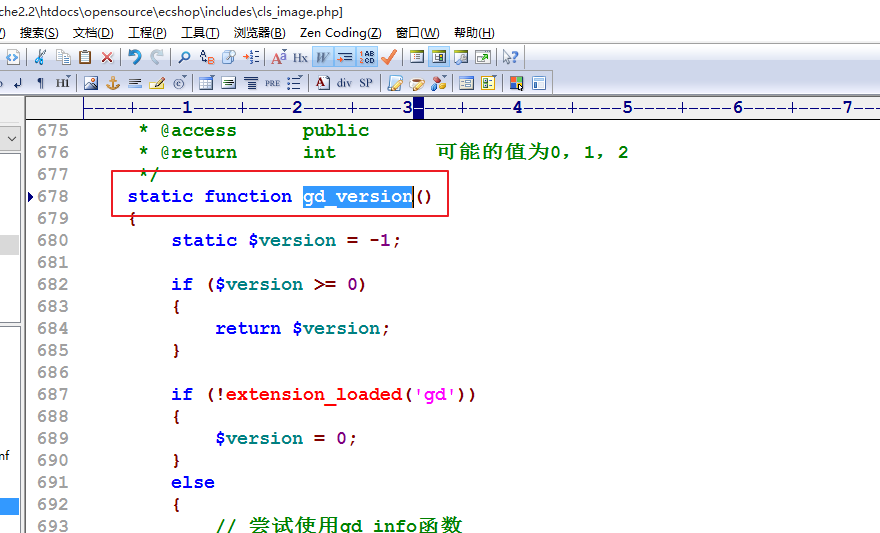Open the heading H dropdown in HTML toolbar
The width and height of the screenshot is (880, 533).
[63, 83]
